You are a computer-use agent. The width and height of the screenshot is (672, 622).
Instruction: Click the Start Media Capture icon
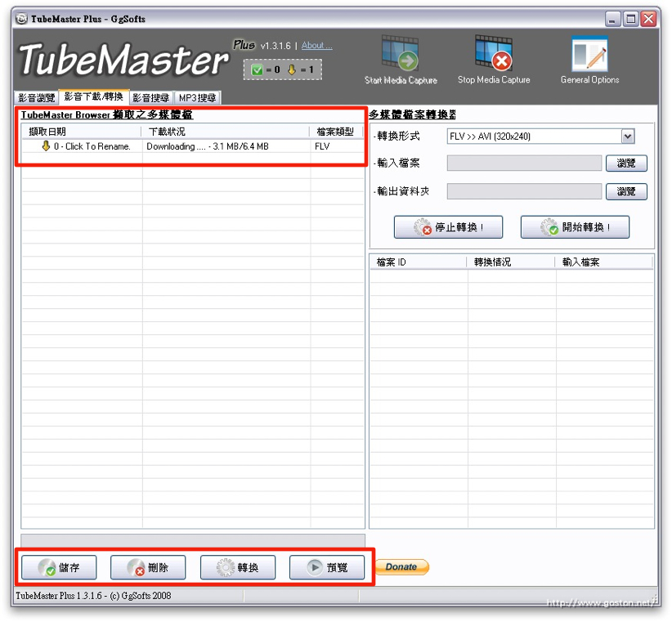(401, 54)
